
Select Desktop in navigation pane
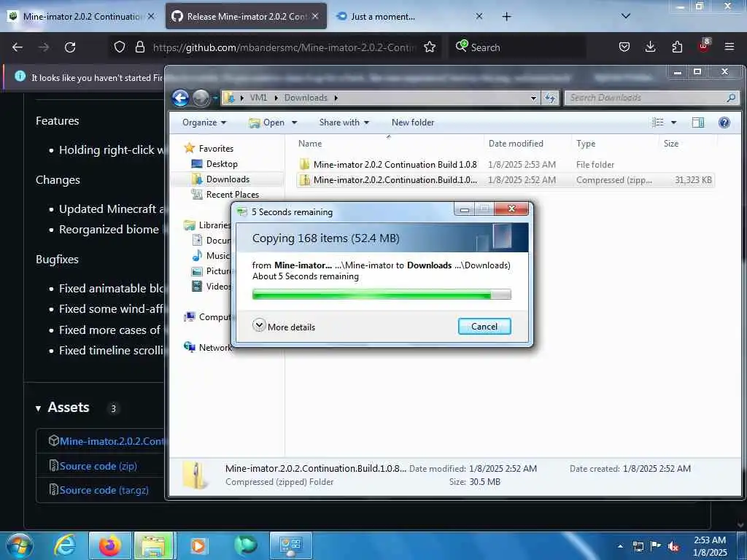coord(214,164)
